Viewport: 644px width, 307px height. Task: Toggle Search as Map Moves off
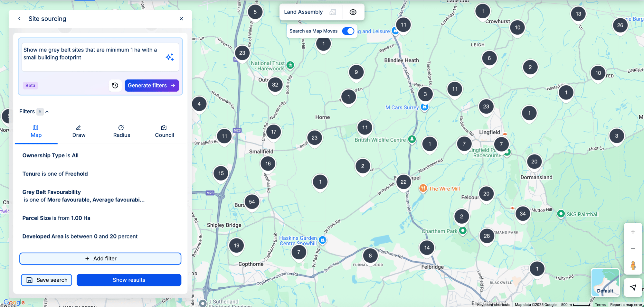click(x=348, y=31)
